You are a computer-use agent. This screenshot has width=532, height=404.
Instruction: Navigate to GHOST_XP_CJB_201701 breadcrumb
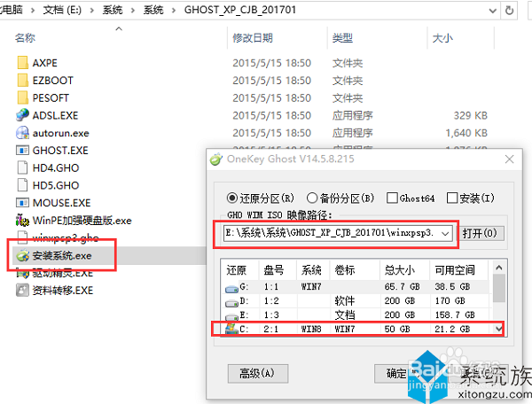click(240, 10)
